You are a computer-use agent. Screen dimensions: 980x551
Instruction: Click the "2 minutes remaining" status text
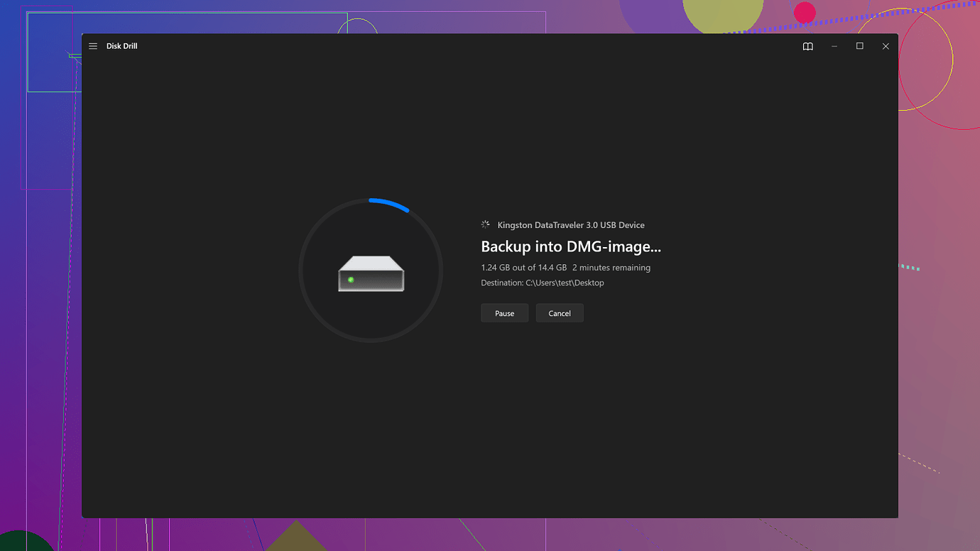(x=611, y=268)
